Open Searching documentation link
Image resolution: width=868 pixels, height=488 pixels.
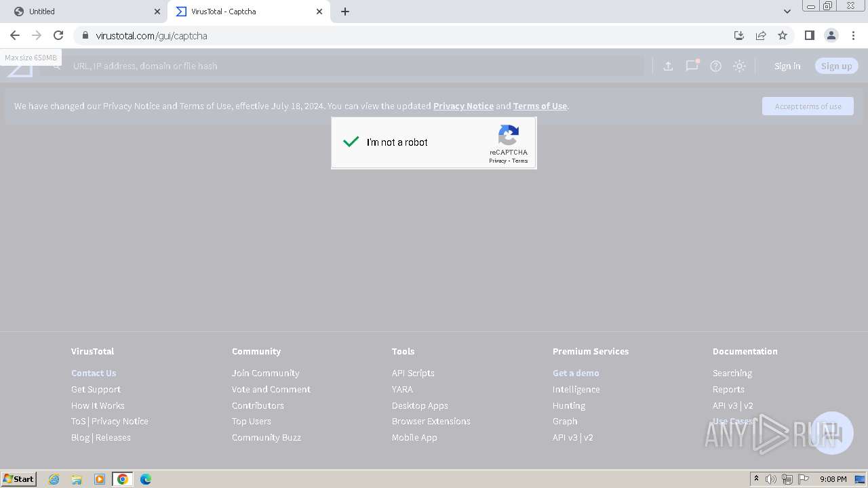click(732, 373)
